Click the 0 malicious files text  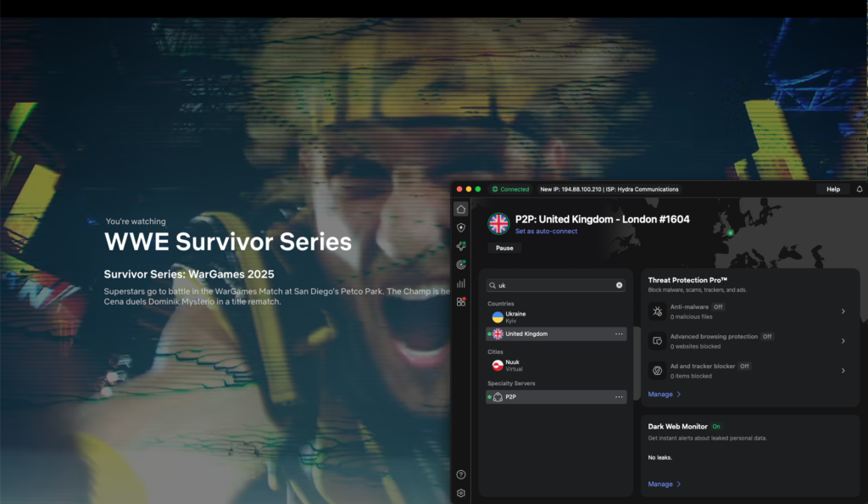[692, 316]
